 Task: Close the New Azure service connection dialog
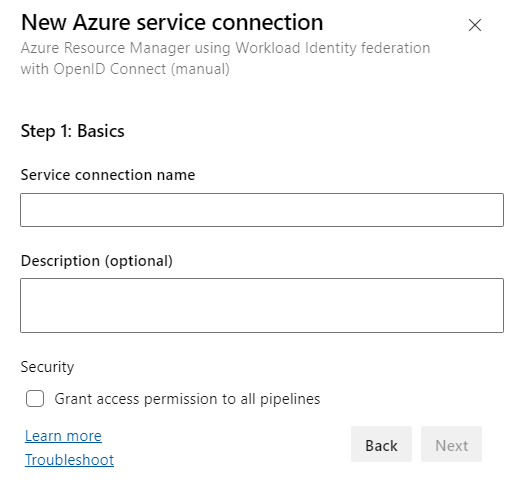(475, 25)
